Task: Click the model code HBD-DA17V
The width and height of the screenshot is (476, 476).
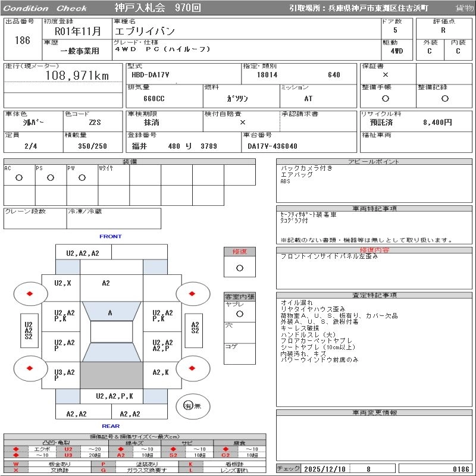Action: [151, 75]
